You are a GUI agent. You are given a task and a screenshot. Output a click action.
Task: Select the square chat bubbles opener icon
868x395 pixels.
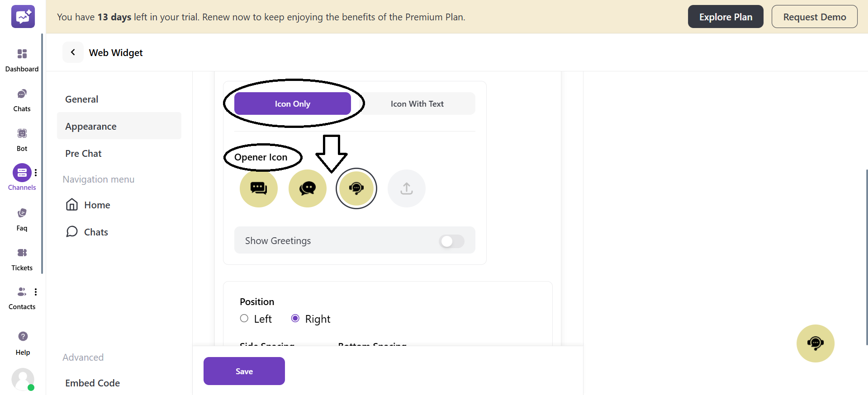tap(259, 188)
